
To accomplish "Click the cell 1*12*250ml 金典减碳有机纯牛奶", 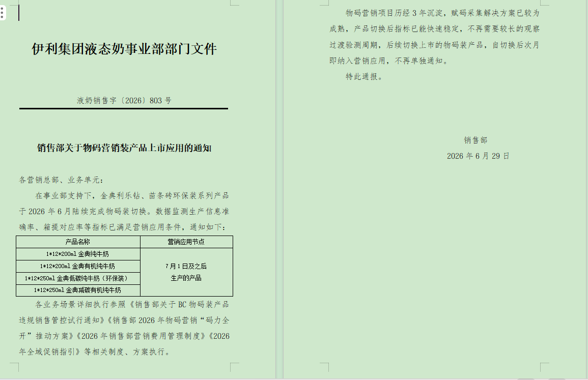I will (77, 290).
